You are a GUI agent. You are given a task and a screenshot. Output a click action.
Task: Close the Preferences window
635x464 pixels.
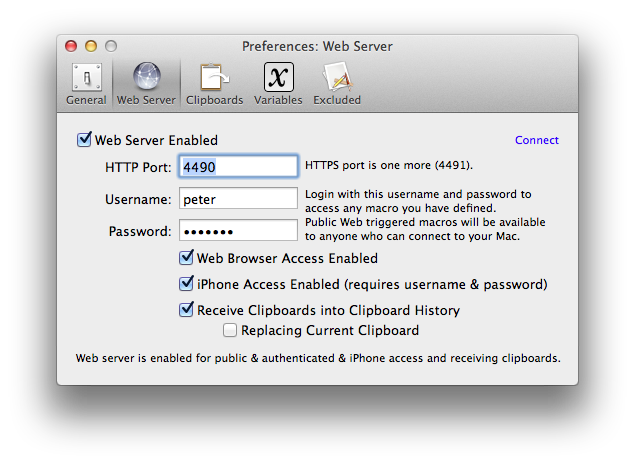(x=71, y=46)
